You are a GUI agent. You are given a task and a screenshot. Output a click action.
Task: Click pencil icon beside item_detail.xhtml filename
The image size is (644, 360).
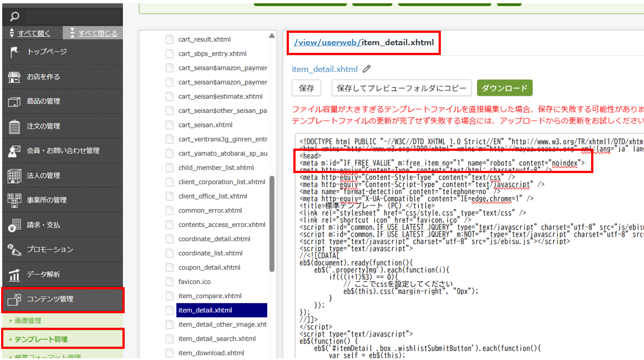click(367, 68)
